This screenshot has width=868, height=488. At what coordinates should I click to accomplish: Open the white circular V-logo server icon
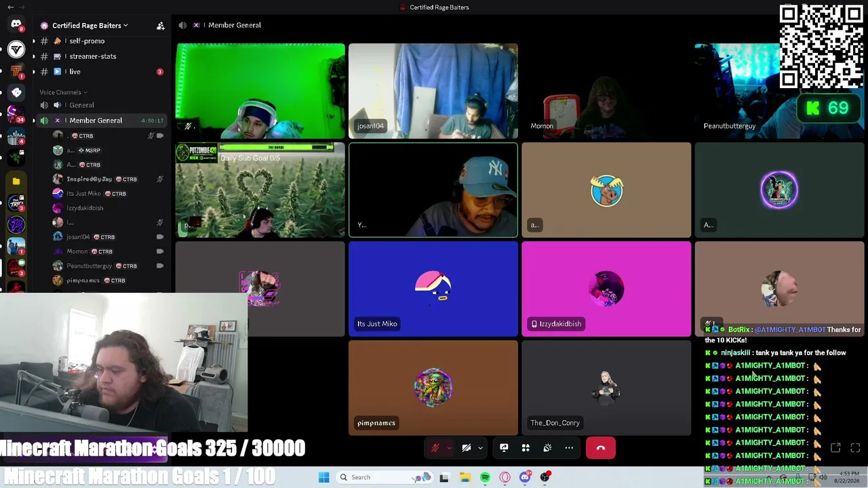[16, 49]
